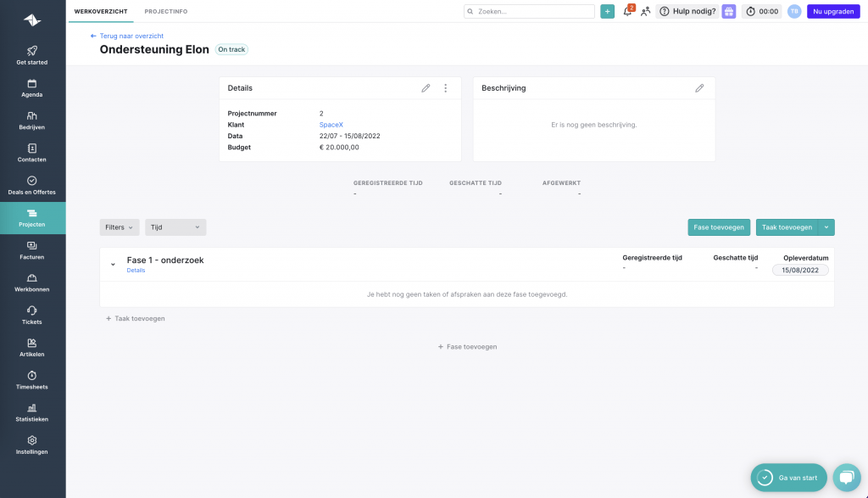868x498 pixels.
Task: Open the Filters dropdown
Action: point(119,227)
